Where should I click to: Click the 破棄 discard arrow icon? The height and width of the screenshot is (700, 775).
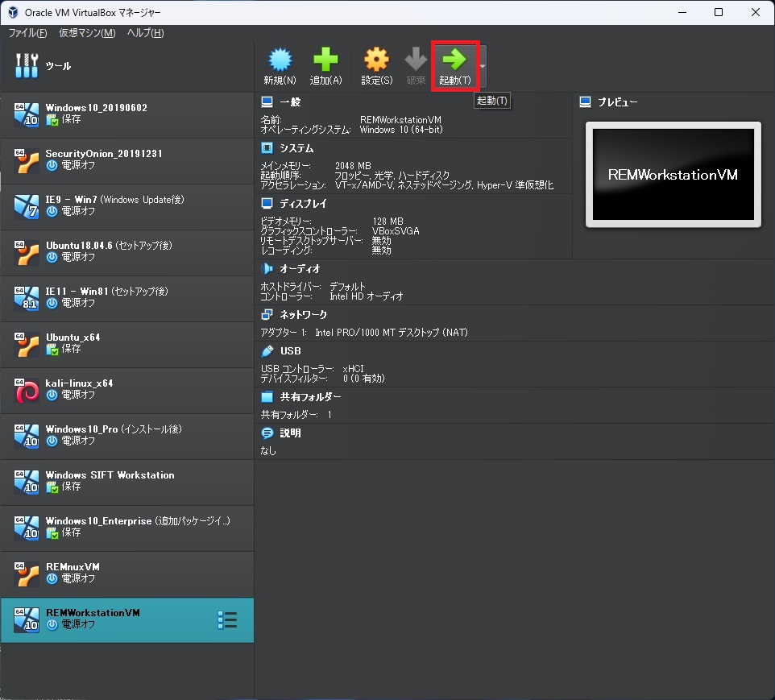416,60
